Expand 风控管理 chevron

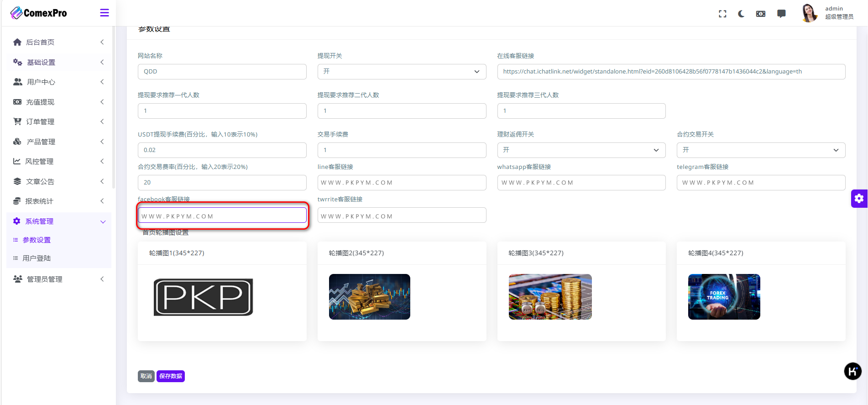pos(102,161)
